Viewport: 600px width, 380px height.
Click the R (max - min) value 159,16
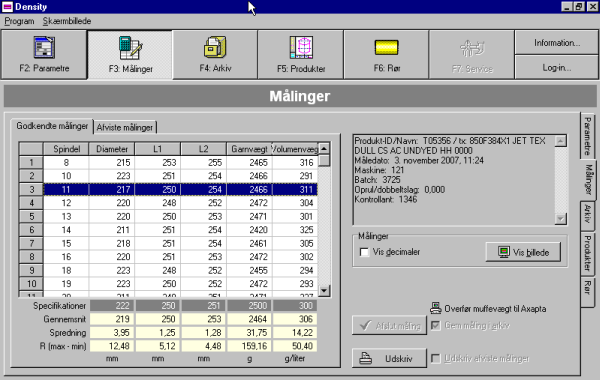pyautogui.click(x=249, y=346)
